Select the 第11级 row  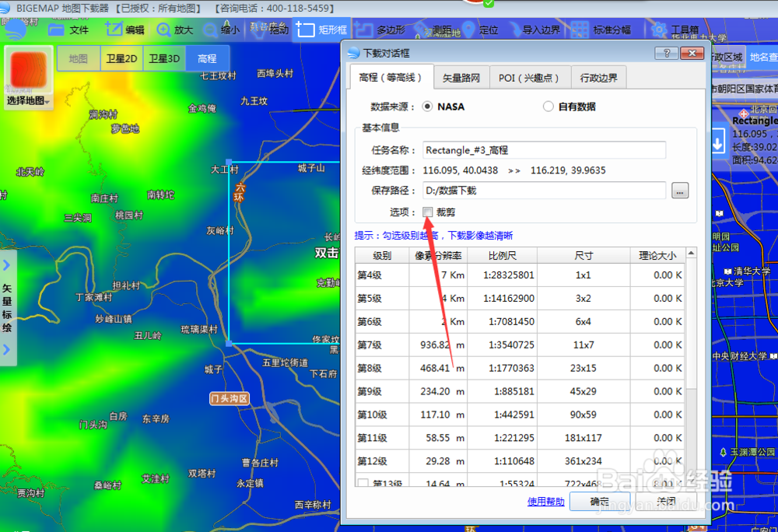(x=520, y=439)
